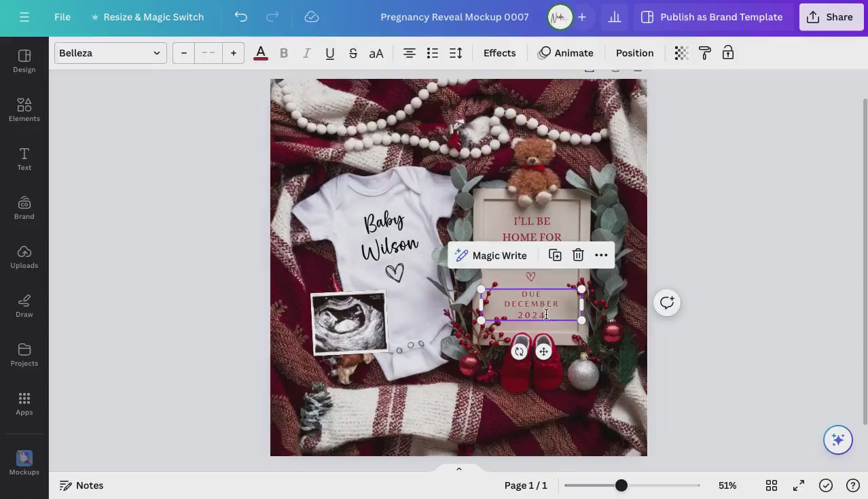Open the Help question mark button
Viewport: 868px width, 499px height.
853,485
